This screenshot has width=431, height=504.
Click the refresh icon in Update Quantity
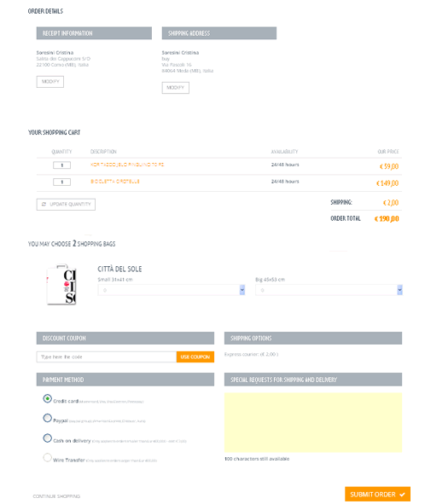point(44,205)
